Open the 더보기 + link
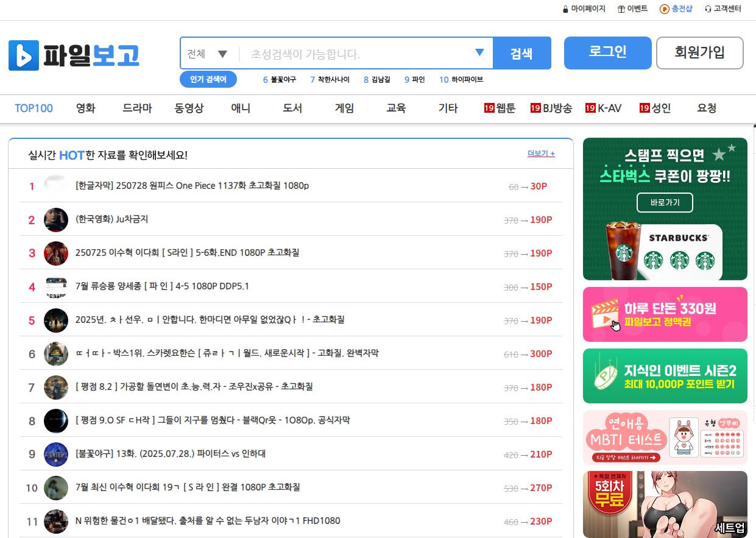Viewport: 756px width, 538px height. click(540, 153)
